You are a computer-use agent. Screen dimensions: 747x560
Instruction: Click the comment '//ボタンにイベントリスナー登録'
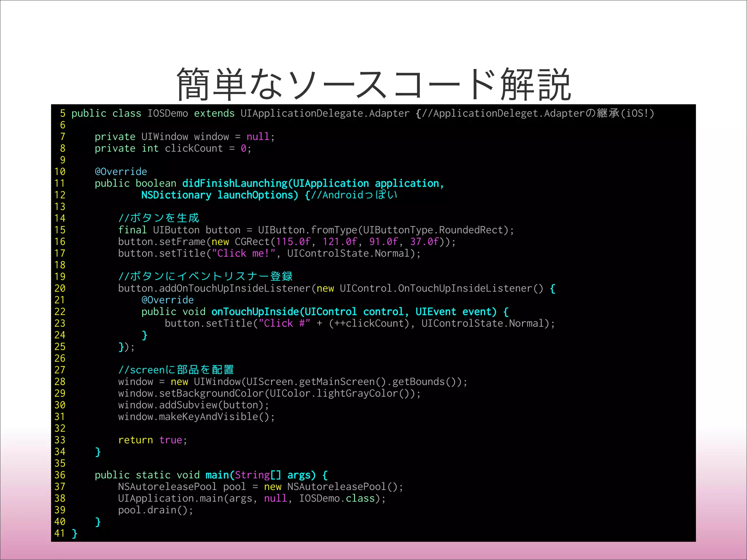point(205,276)
